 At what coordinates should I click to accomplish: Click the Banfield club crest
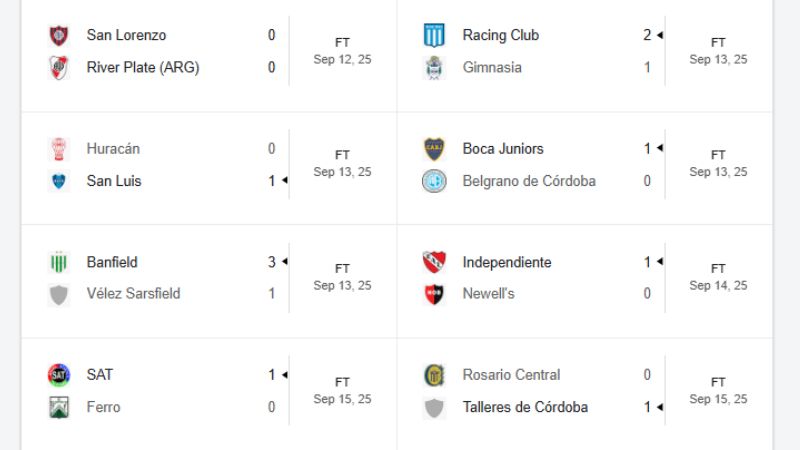pyautogui.click(x=59, y=262)
